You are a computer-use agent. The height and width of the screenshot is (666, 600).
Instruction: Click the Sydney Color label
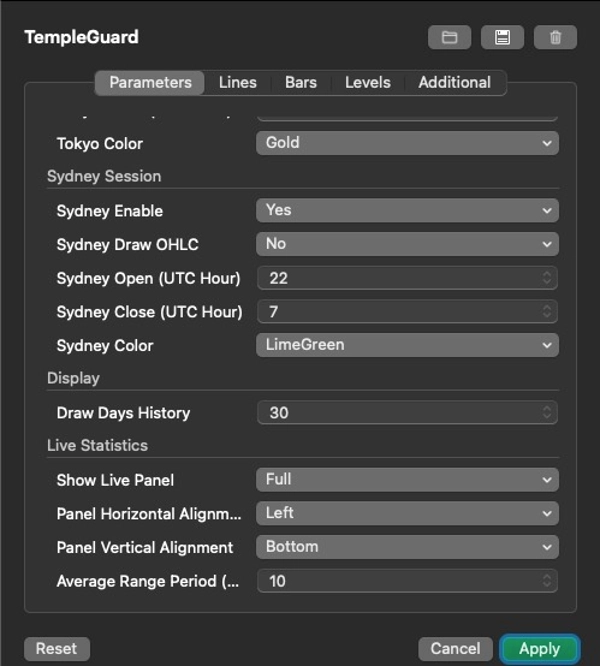click(105, 346)
